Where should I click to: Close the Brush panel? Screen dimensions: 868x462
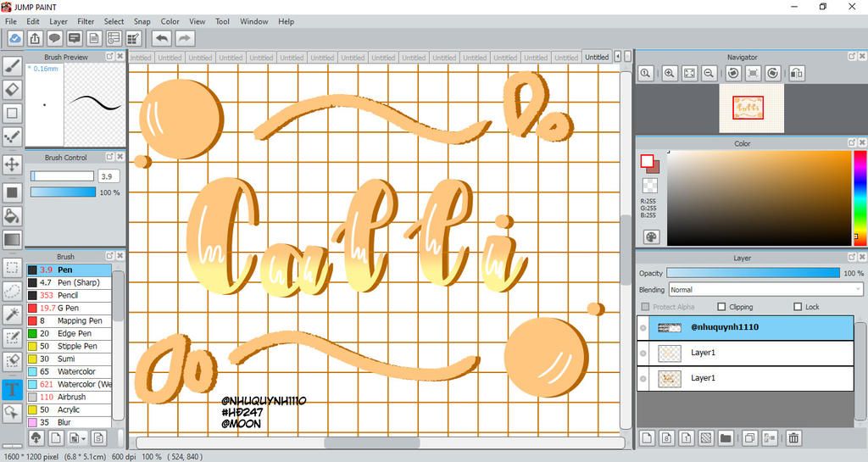coord(120,256)
